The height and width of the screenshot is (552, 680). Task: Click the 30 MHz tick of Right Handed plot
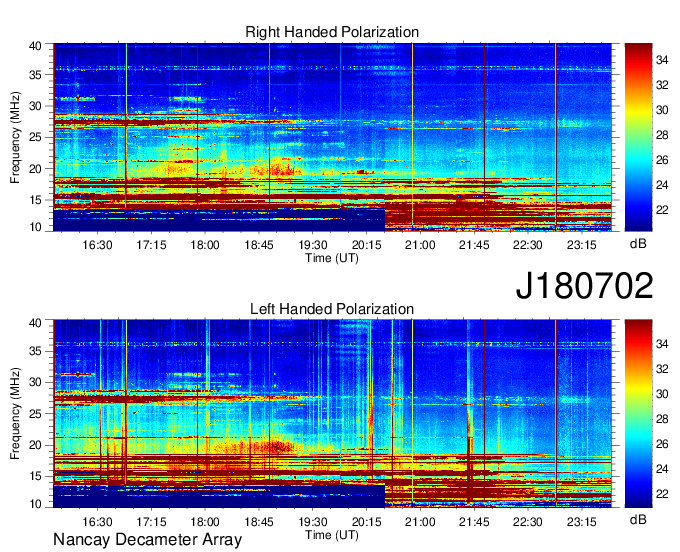coord(35,106)
